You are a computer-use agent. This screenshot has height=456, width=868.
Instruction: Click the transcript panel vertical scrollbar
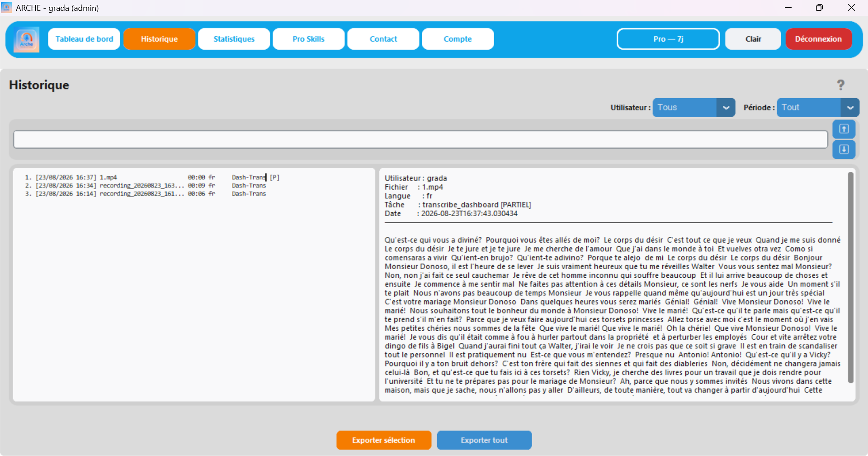coord(850,277)
